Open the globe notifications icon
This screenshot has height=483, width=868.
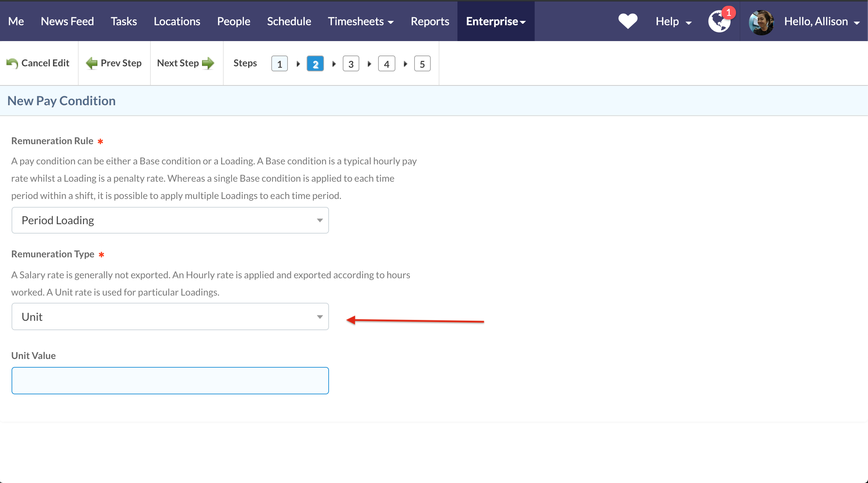[x=719, y=22]
